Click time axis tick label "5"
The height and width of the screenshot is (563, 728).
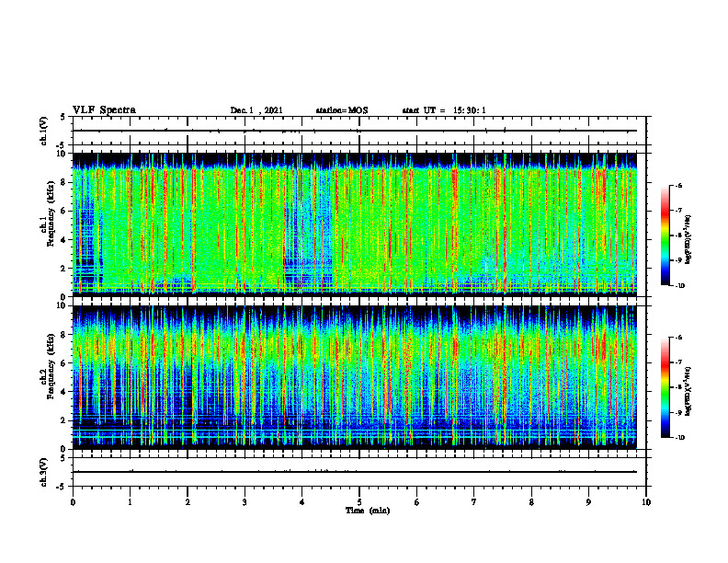[359, 502]
